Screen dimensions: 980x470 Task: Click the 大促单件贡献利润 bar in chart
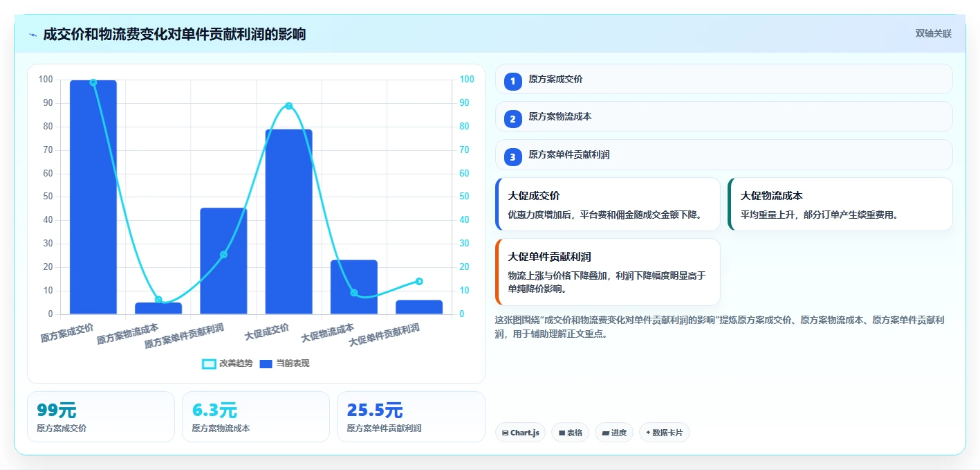click(x=419, y=307)
